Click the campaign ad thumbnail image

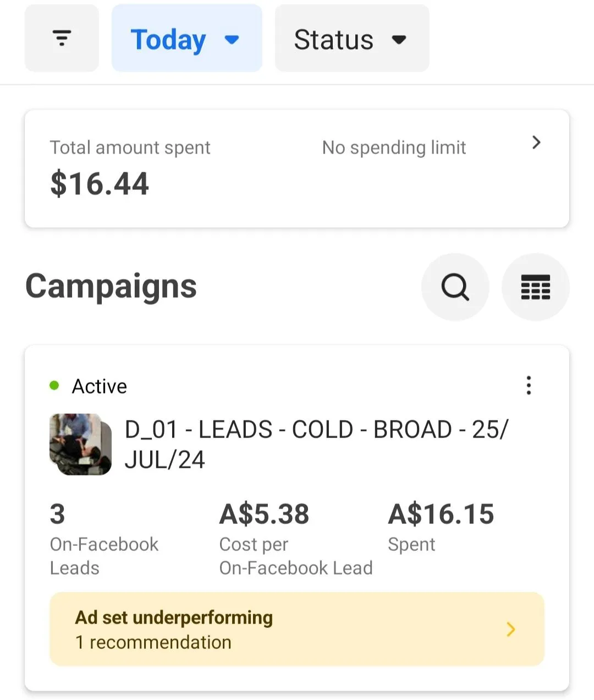pyautogui.click(x=80, y=444)
